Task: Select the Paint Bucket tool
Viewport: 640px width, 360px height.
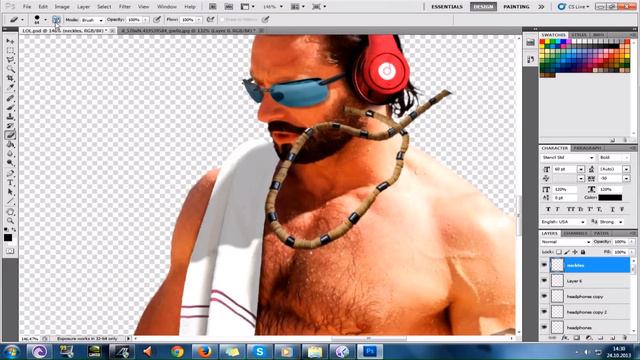Action: point(10,144)
